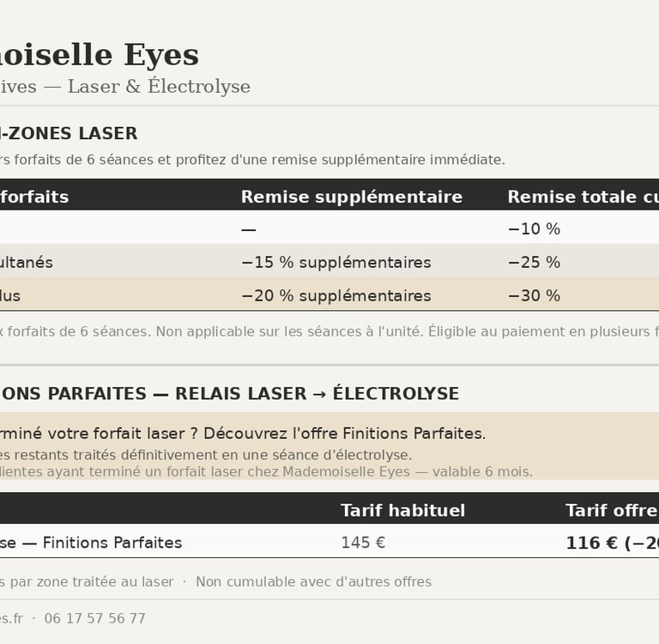Viewport: 659px width, 644px height.
Task: Click the −30 % total discount cell
Action: 533,296
